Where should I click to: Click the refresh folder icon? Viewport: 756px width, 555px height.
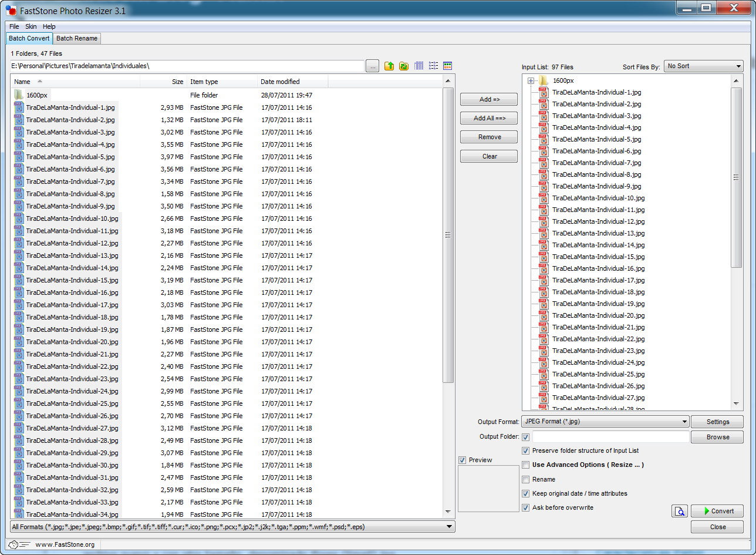click(404, 66)
